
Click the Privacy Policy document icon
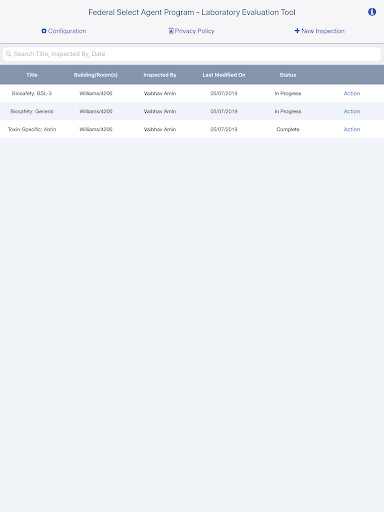(171, 31)
